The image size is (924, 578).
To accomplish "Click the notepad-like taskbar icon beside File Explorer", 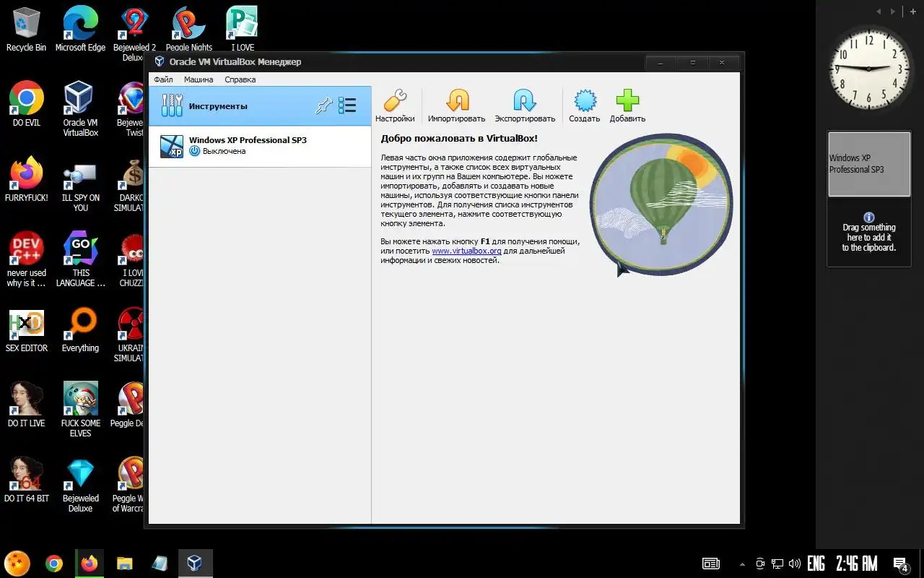I will 160,564.
